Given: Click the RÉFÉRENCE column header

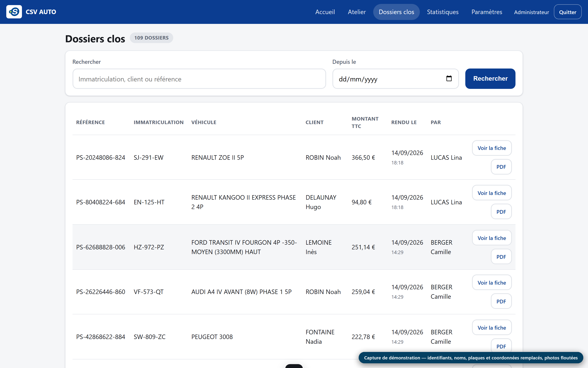Looking at the screenshot, I should (90, 122).
